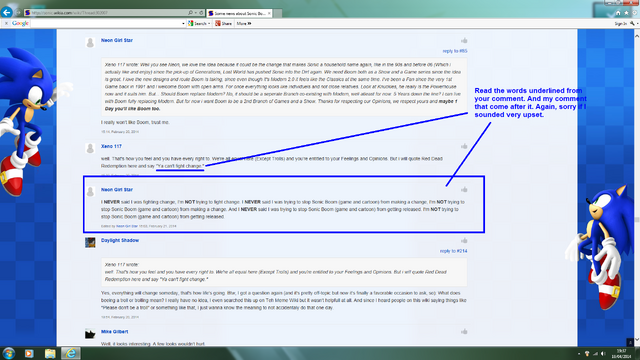This screenshot has width=640, height=360.
Task: Expand the Google toolbar More chevron
Action: (244, 24)
